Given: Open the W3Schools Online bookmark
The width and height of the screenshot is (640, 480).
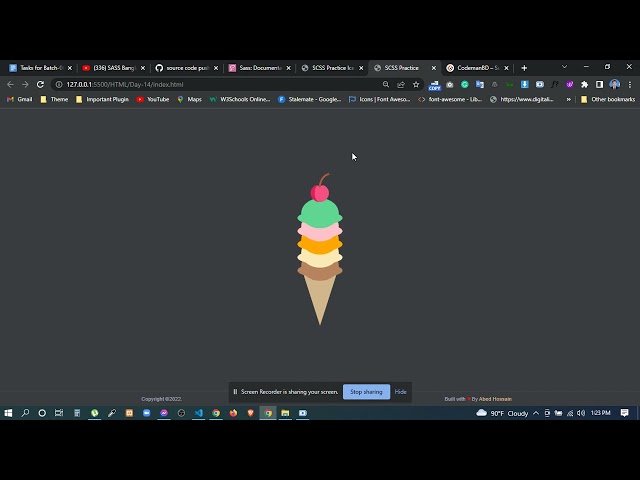Looking at the screenshot, I should point(240,99).
